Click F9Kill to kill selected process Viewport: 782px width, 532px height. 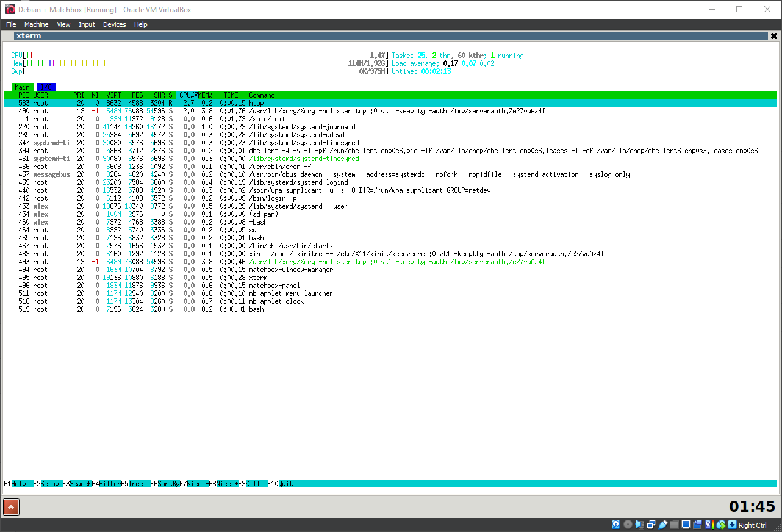(x=248, y=483)
